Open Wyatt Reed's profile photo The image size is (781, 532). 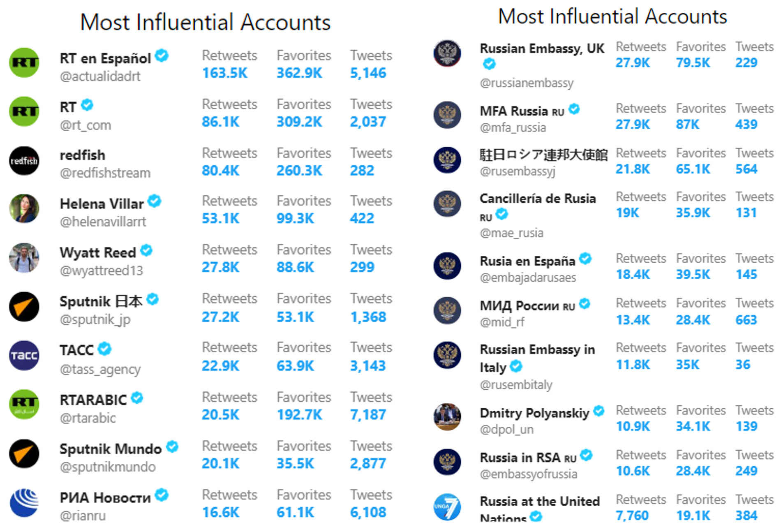24,258
